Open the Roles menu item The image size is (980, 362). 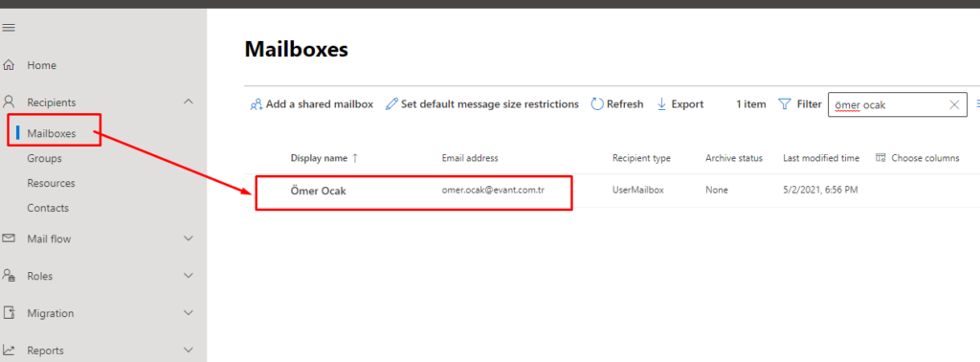40,276
